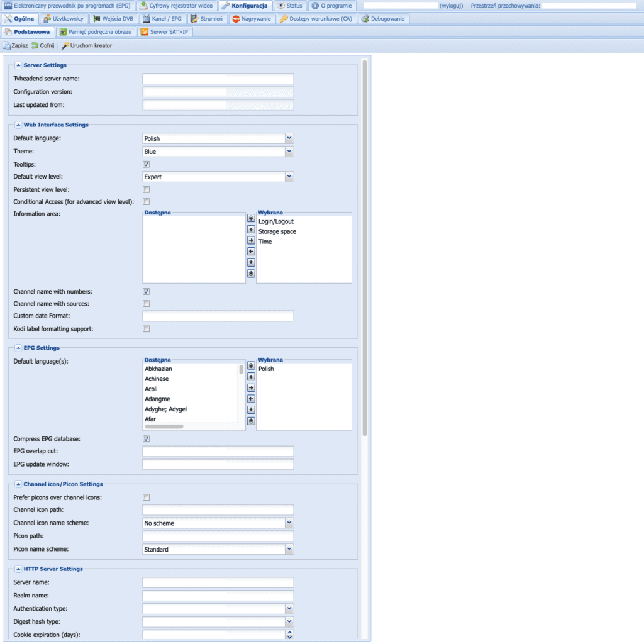
Task: Click the save disk icon next to Zapisz
Action: pyautogui.click(x=9, y=45)
